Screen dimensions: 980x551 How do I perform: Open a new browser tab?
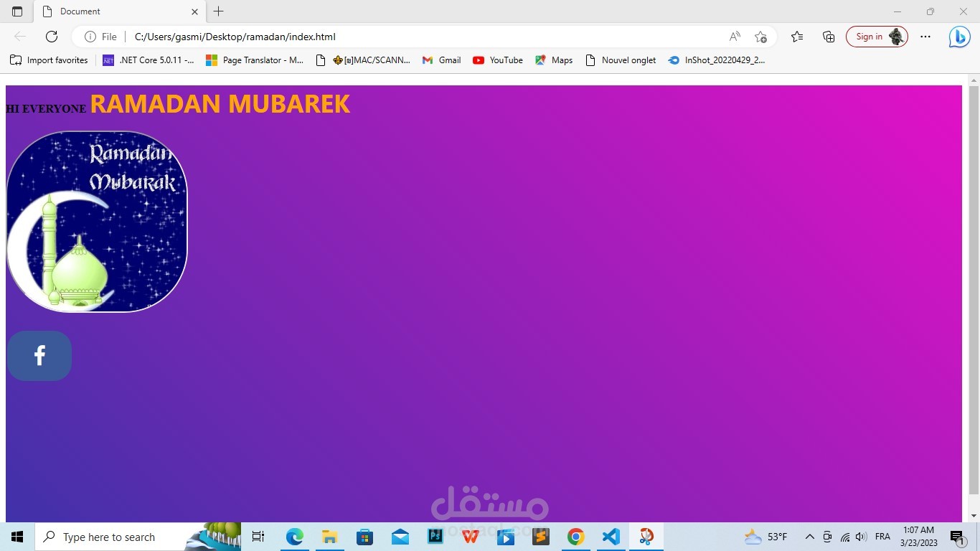point(218,11)
